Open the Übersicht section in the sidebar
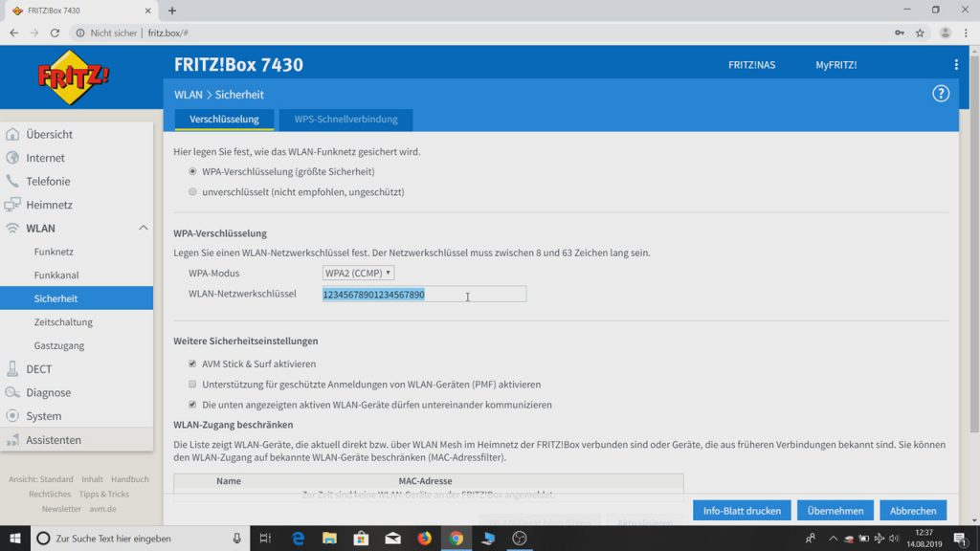This screenshot has height=551, width=980. pyautogui.click(x=58, y=134)
